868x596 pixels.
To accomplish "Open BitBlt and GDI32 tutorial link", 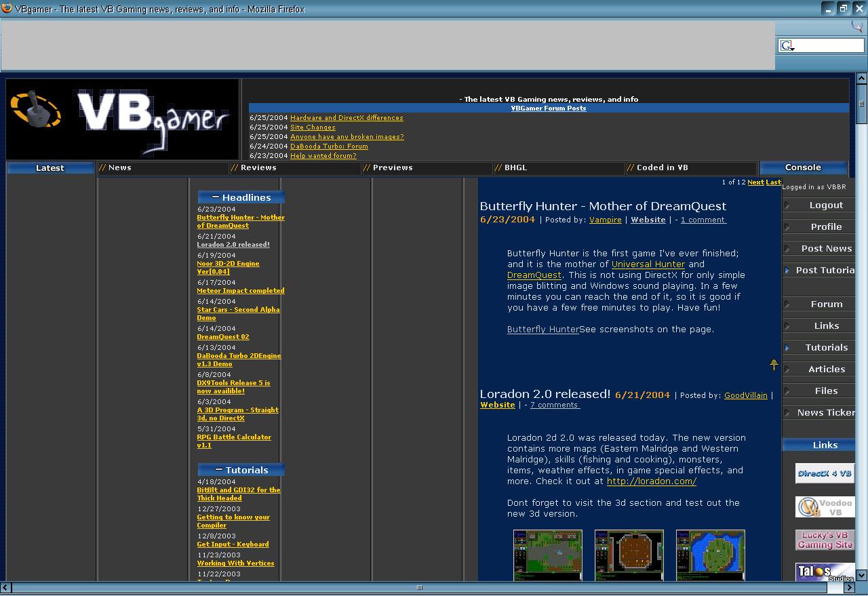I will 239,494.
